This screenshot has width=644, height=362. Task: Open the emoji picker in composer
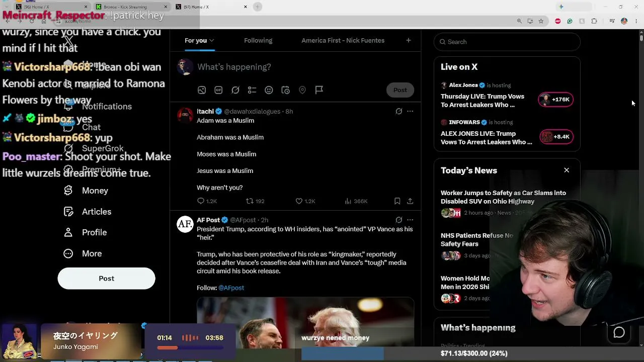269,90
